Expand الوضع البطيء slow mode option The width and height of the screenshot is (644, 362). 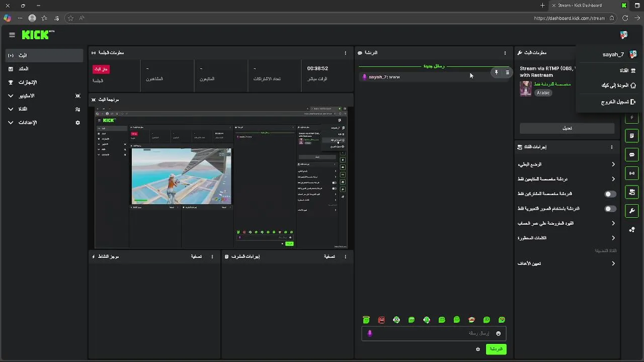567,164
